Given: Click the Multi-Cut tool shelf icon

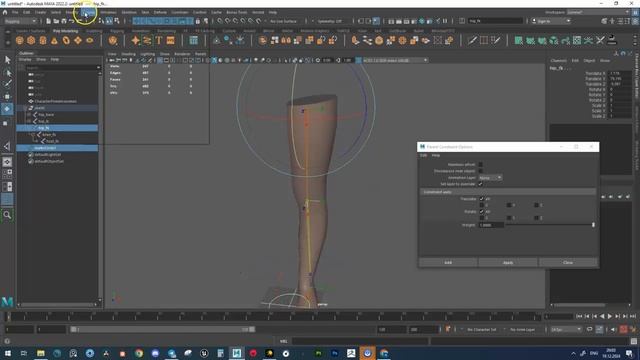Looking at the screenshot, I should [472, 40].
